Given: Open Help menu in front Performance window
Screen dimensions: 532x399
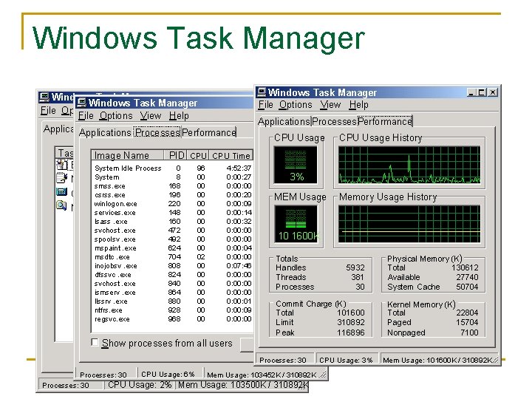Looking at the screenshot, I should pos(358,105).
